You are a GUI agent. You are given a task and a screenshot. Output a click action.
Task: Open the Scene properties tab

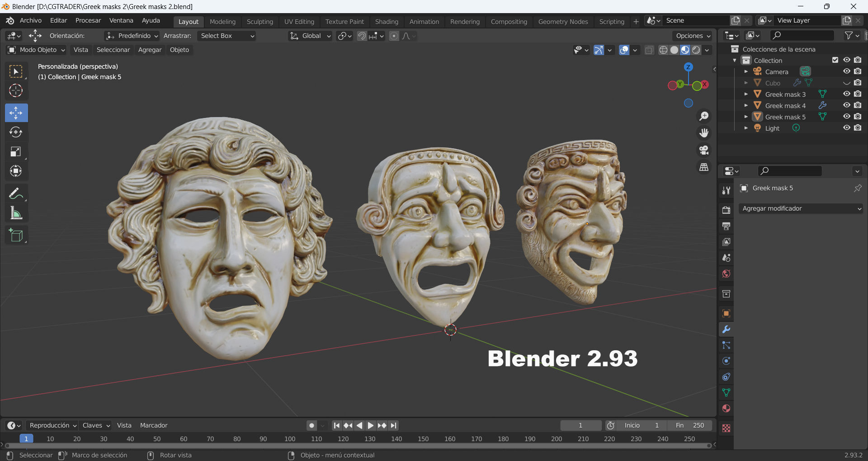click(x=726, y=258)
